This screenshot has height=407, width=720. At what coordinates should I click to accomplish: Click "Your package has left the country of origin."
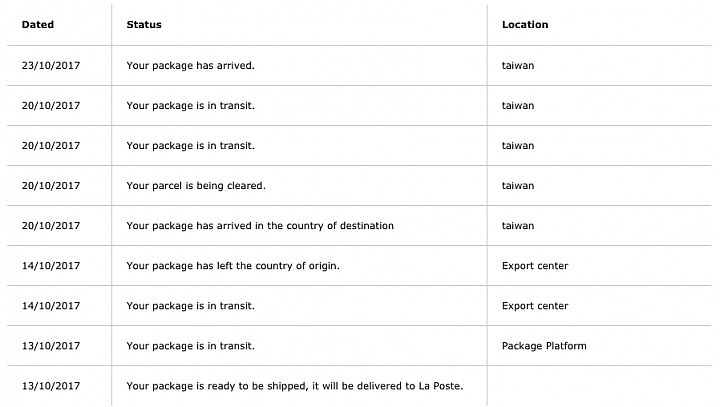pyautogui.click(x=233, y=266)
